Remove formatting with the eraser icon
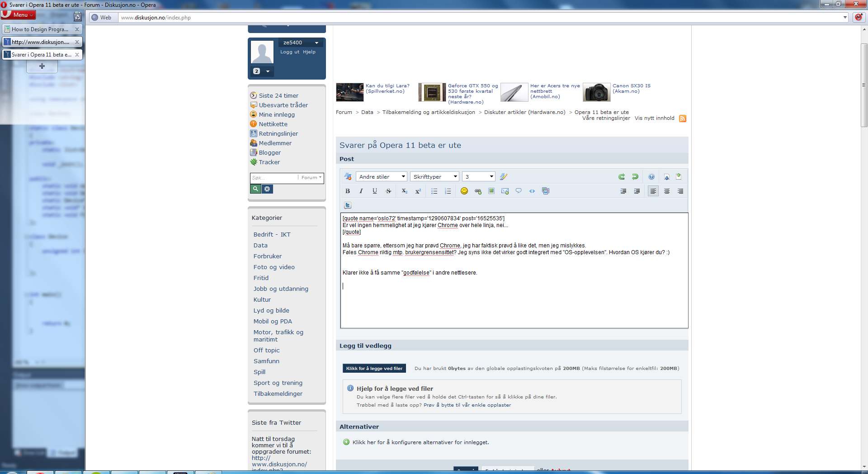The width and height of the screenshot is (868, 474). pos(348,176)
